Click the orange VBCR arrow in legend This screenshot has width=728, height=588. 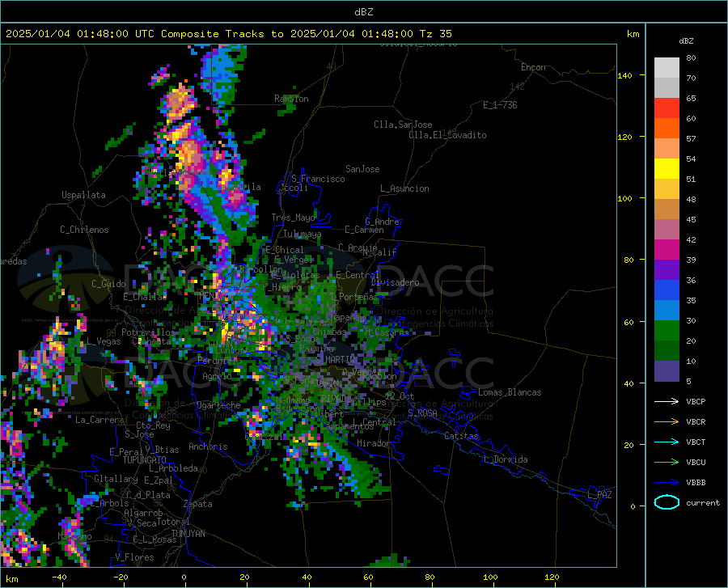coord(667,422)
